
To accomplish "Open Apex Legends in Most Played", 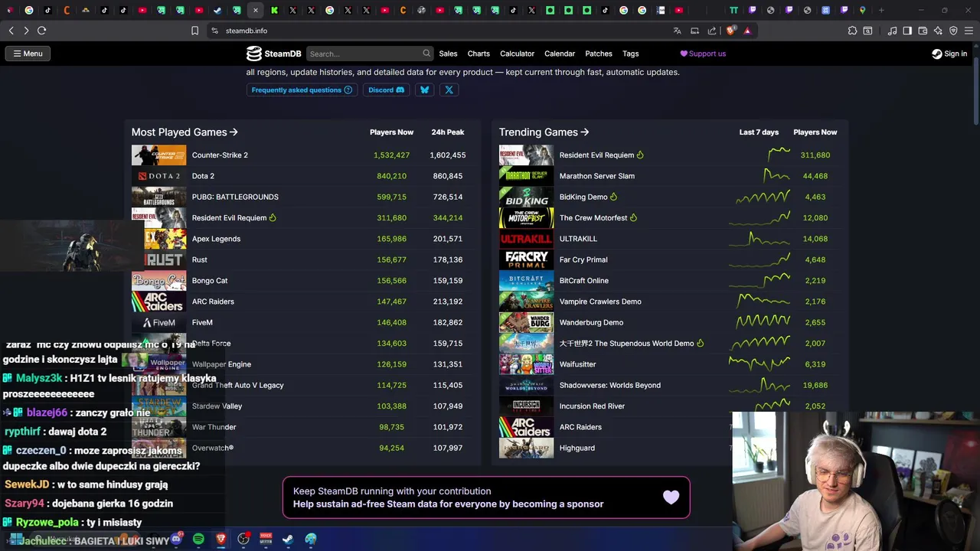I will 216,239.
